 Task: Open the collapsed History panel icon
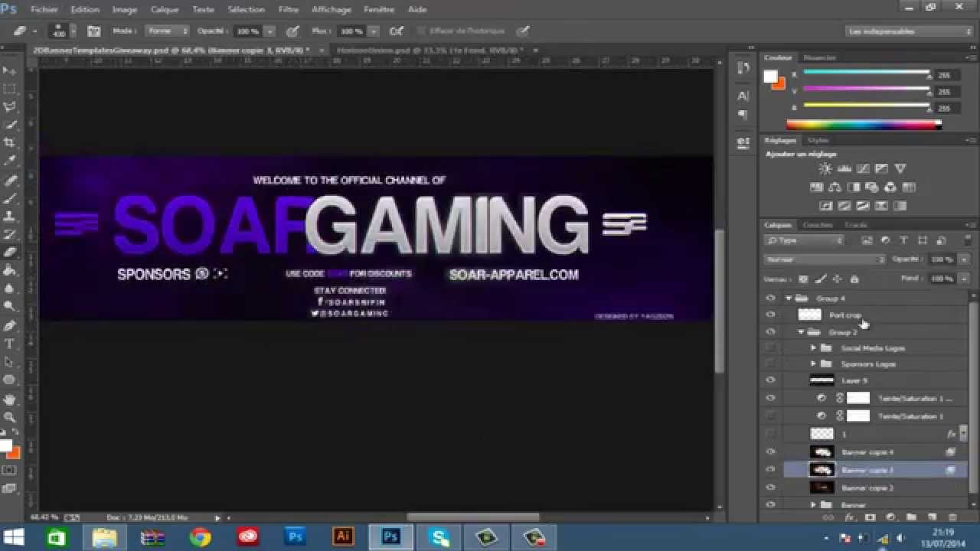[x=743, y=67]
